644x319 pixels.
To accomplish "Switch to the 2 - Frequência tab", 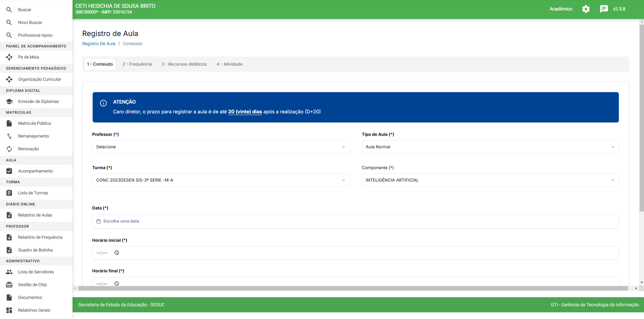I will (137, 64).
